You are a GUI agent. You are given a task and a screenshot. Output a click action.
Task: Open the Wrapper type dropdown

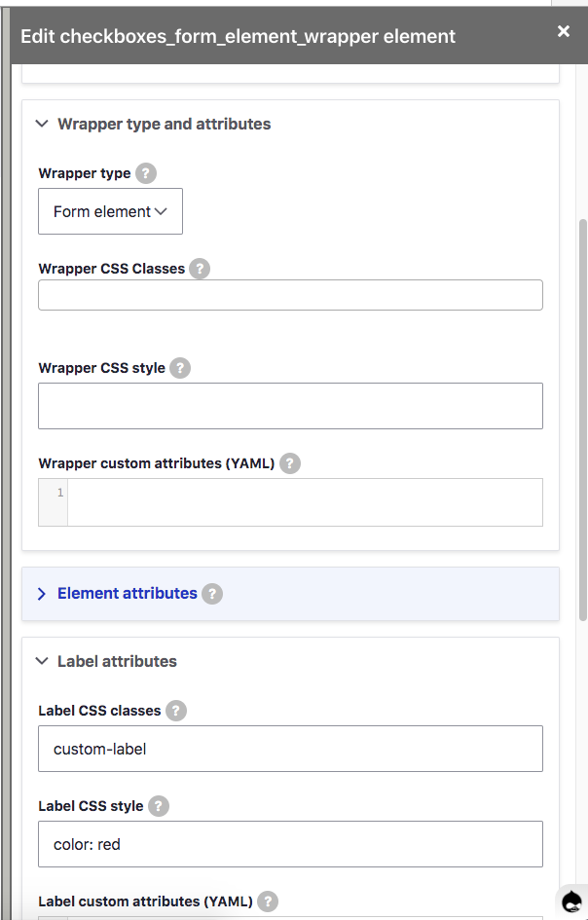[110, 211]
